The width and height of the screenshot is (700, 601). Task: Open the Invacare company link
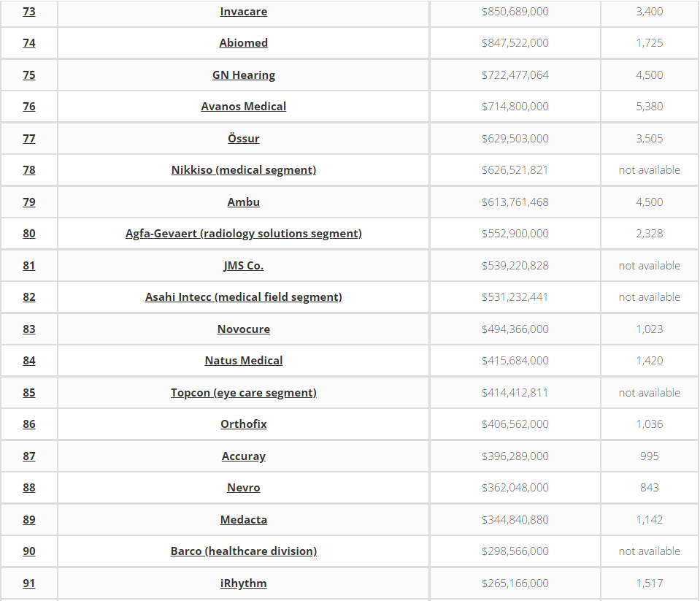243,12
